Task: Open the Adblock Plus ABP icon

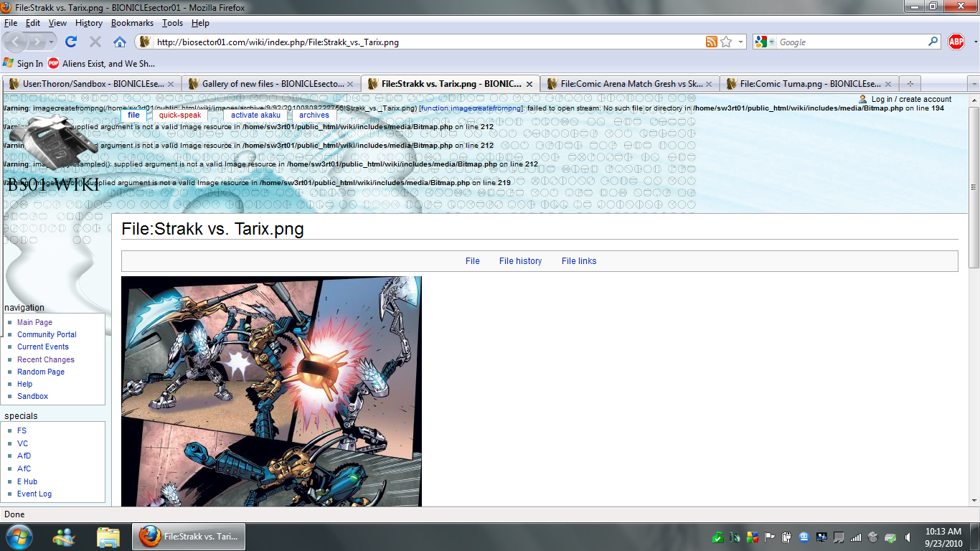Action: point(956,42)
